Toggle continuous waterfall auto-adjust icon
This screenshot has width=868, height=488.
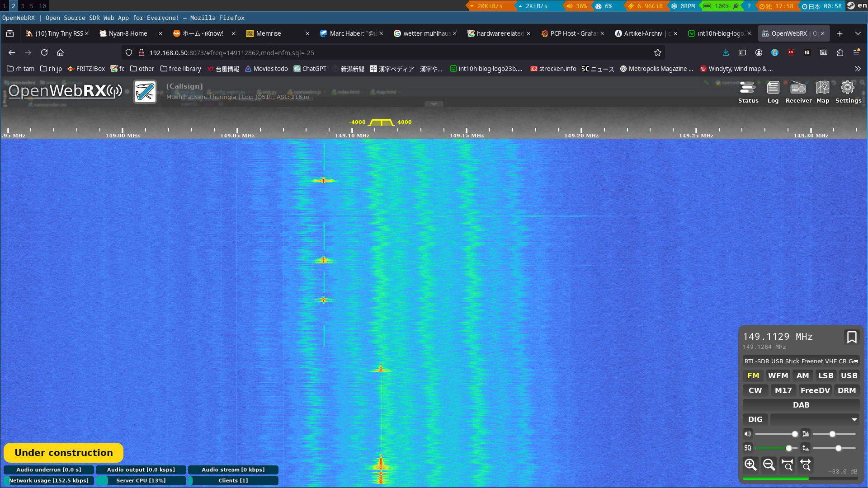tap(805, 448)
